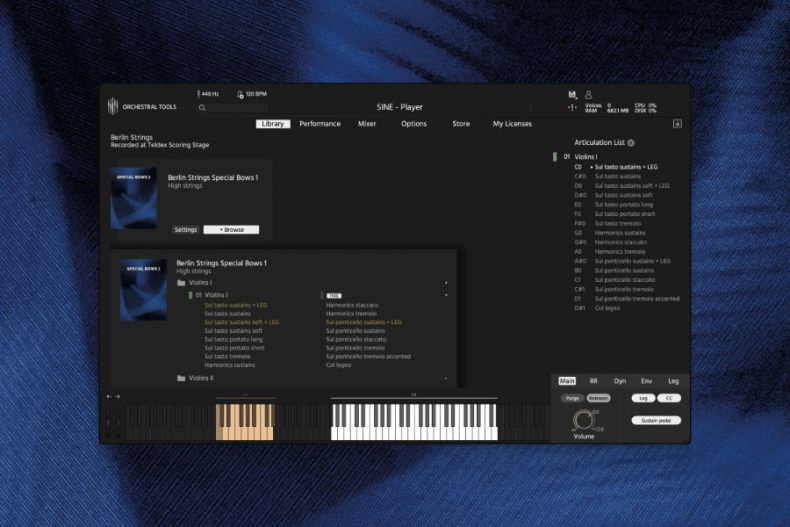Click the keyboard shift right arrow
This screenshot has height=527, width=790.
pos(117,397)
